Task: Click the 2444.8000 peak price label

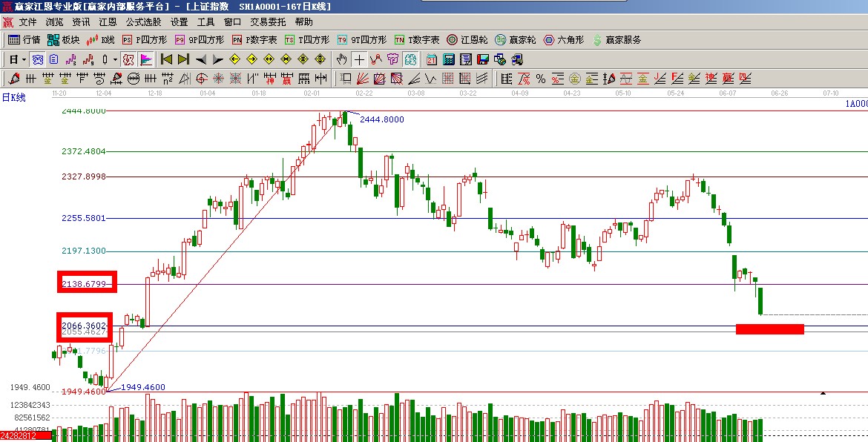Action: tap(381, 119)
